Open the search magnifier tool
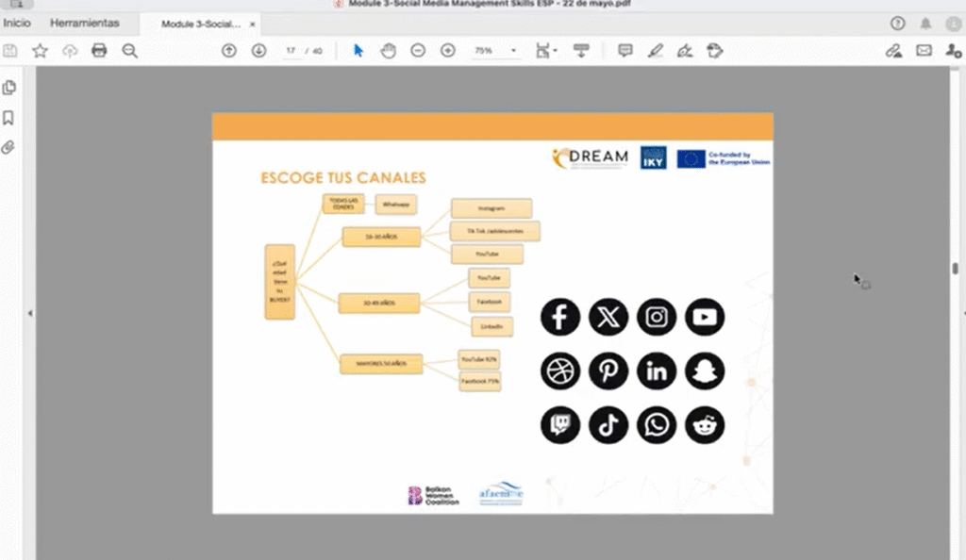Image resolution: width=966 pixels, height=560 pixels. [x=129, y=51]
